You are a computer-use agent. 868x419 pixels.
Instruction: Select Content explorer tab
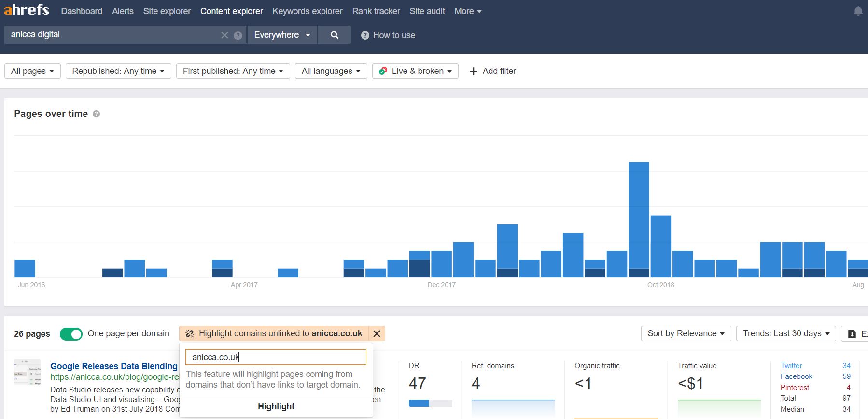pos(232,11)
